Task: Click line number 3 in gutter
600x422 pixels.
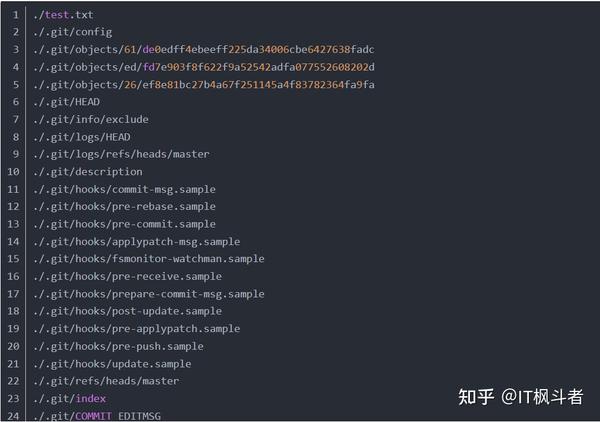Action: click(16, 49)
